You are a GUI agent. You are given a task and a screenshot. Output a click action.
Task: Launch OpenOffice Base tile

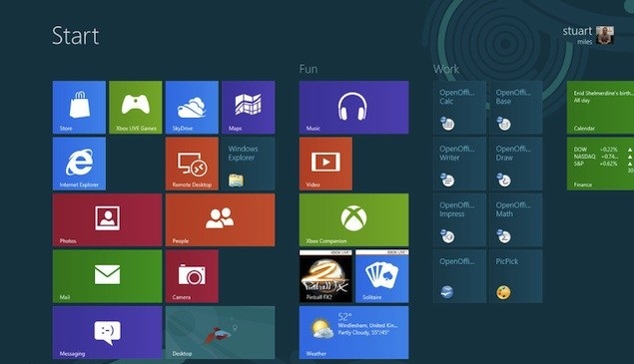pyautogui.click(x=516, y=107)
